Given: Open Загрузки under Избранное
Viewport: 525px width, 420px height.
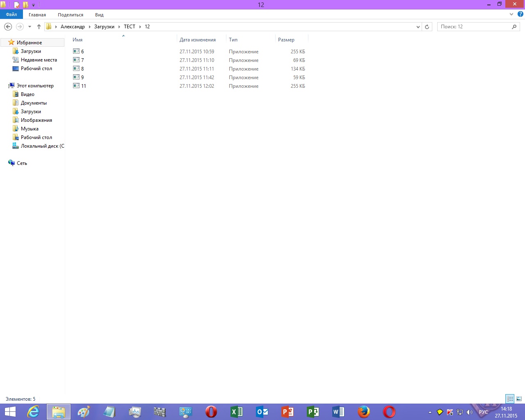Looking at the screenshot, I should [31, 51].
